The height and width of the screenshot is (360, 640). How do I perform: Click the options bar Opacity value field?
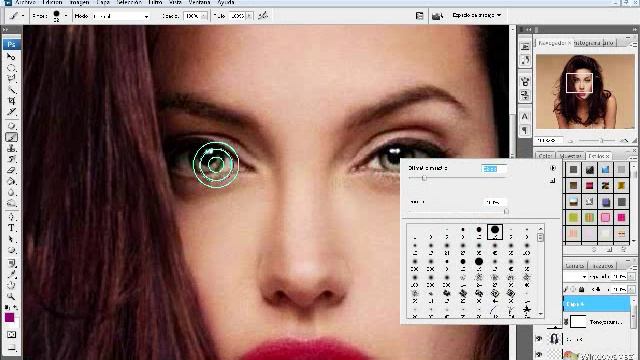pos(191,16)
